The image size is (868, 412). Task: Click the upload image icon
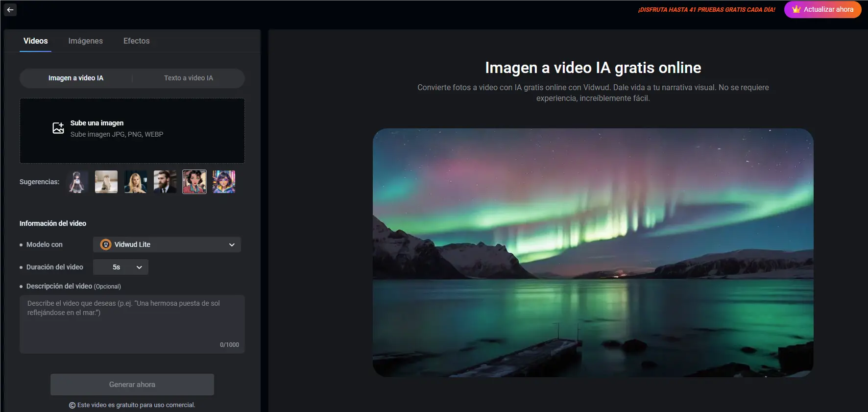click(x=58, y=128)
